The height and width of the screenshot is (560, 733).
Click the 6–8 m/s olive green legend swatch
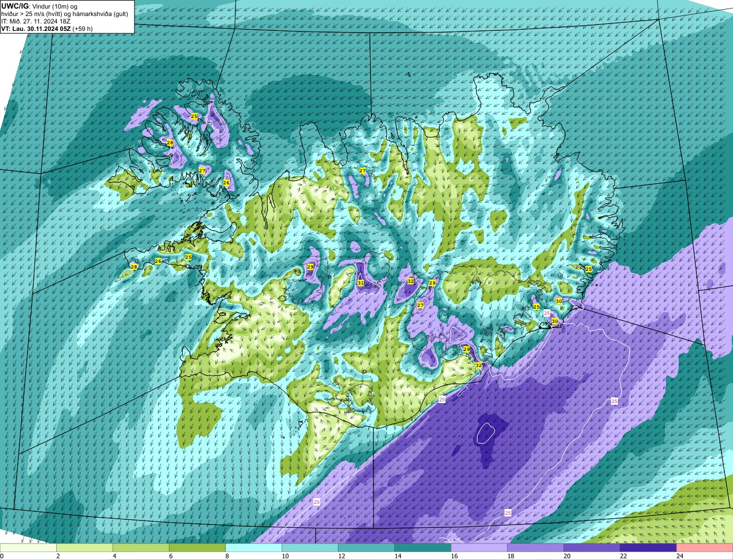198,547
